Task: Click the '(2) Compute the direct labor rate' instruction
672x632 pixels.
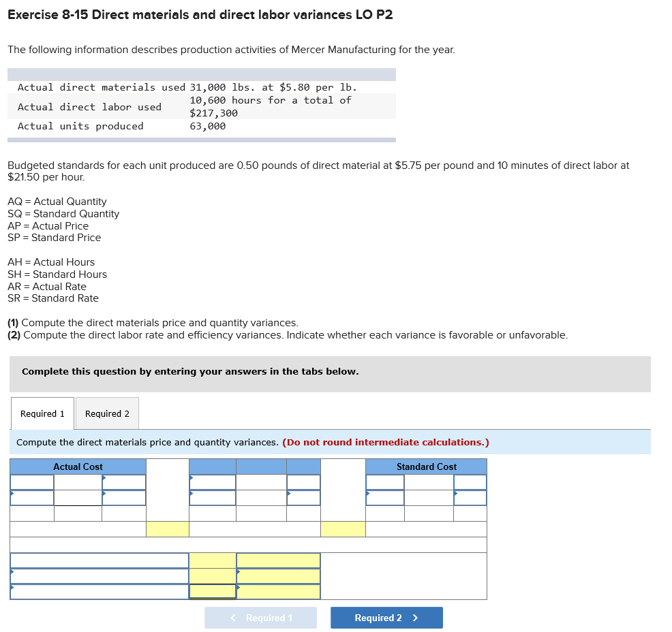Action: click(288, 335)
